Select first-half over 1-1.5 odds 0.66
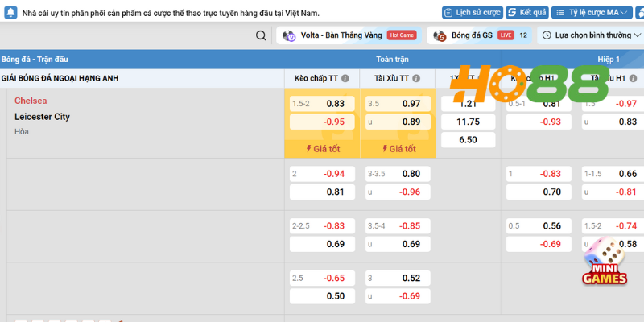 coord(613,174)
